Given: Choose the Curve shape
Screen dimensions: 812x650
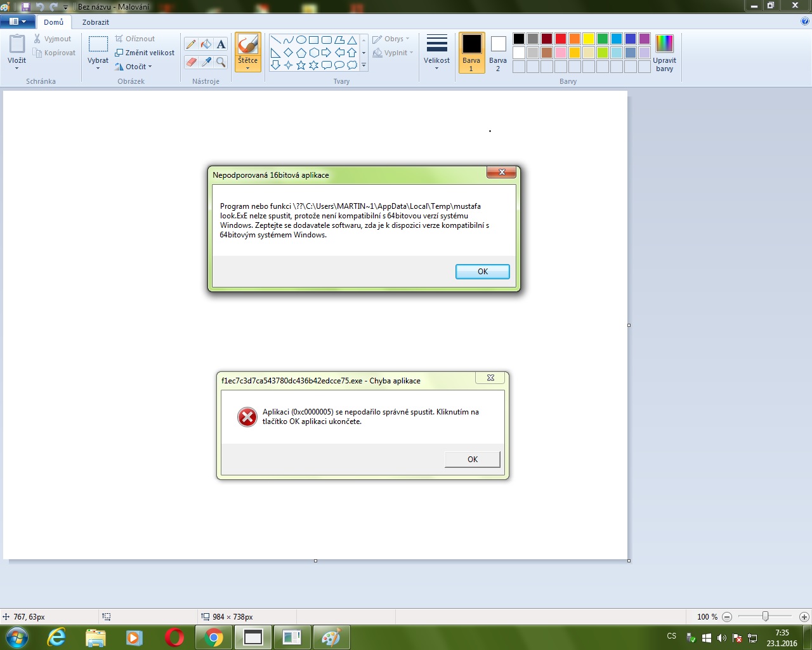Looking at the screenshot, I should pos(289,40).
